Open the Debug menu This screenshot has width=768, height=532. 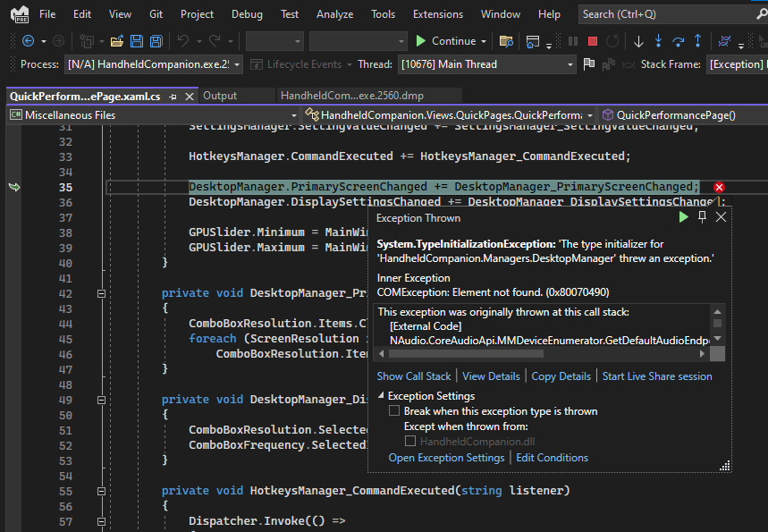[x=247, y=14]
